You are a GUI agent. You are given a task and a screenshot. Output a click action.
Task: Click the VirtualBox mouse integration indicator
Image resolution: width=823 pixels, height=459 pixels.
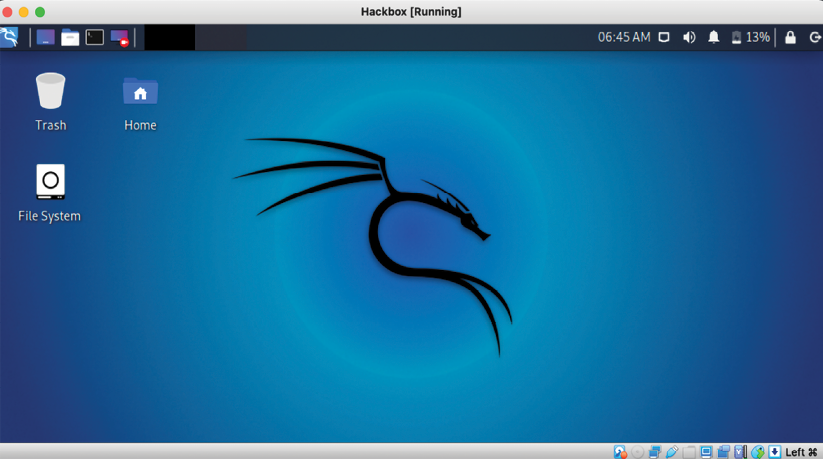757,452
